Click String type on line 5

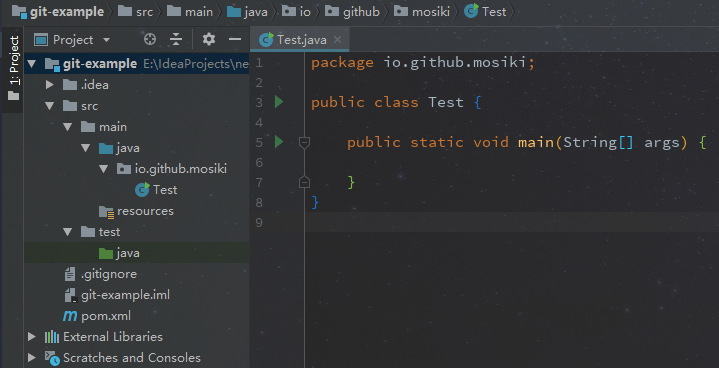click(590, 142)
